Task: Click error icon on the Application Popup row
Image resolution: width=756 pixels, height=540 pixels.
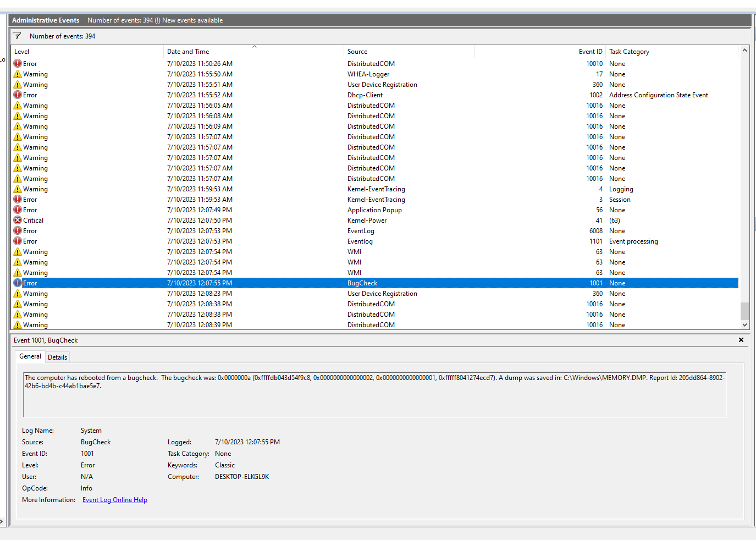Action: tap(18, 210)
